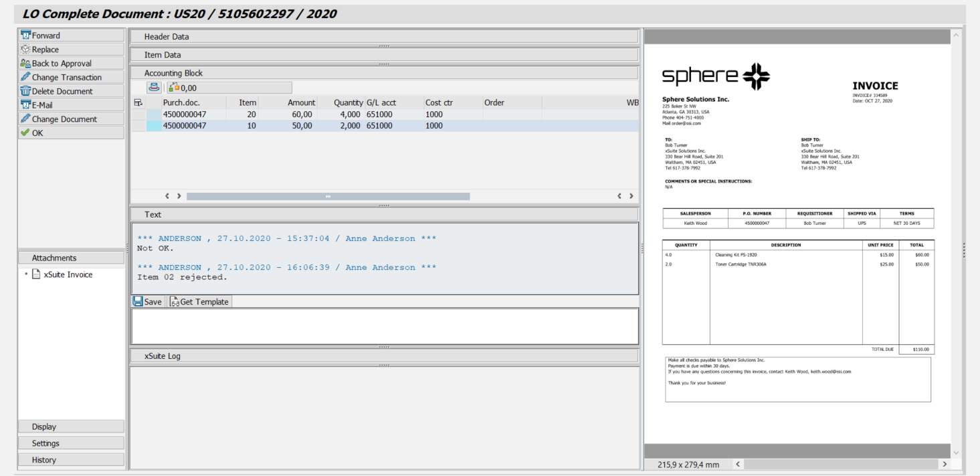
Task: Click the Save icon below the Text area
Action: pyautogui.click(x=138, y=301)
